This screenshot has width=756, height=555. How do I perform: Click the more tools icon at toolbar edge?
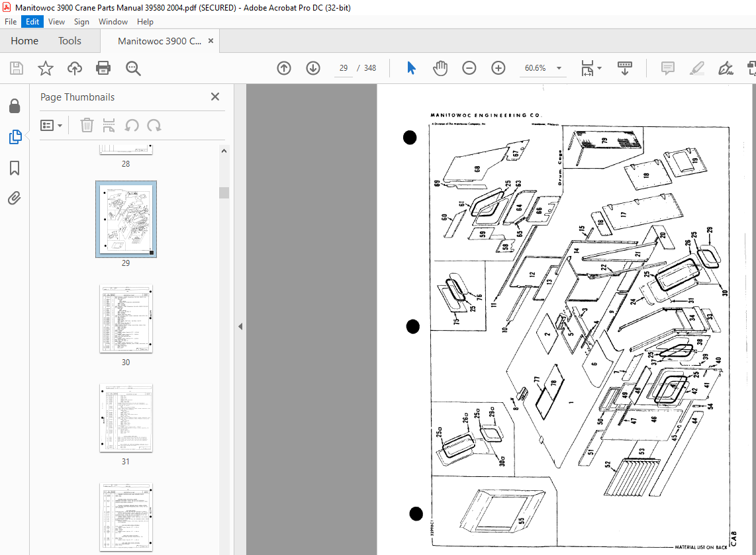pos(751,68)
